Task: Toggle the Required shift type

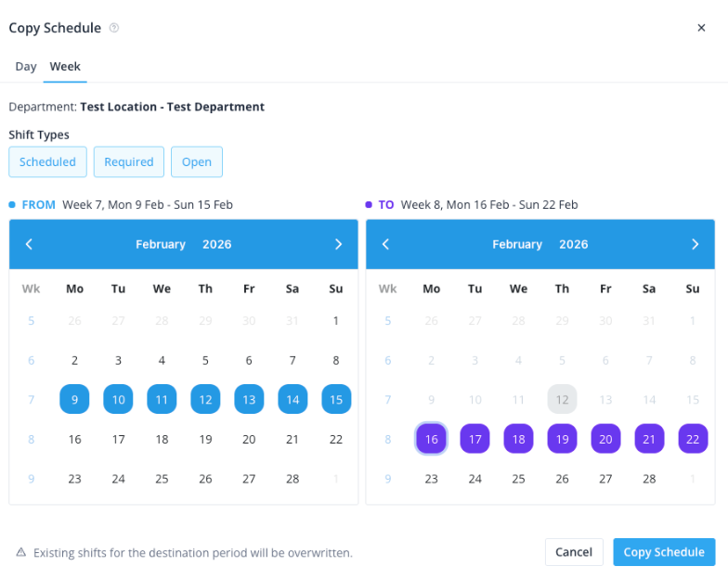Action: tap(129, 161)
